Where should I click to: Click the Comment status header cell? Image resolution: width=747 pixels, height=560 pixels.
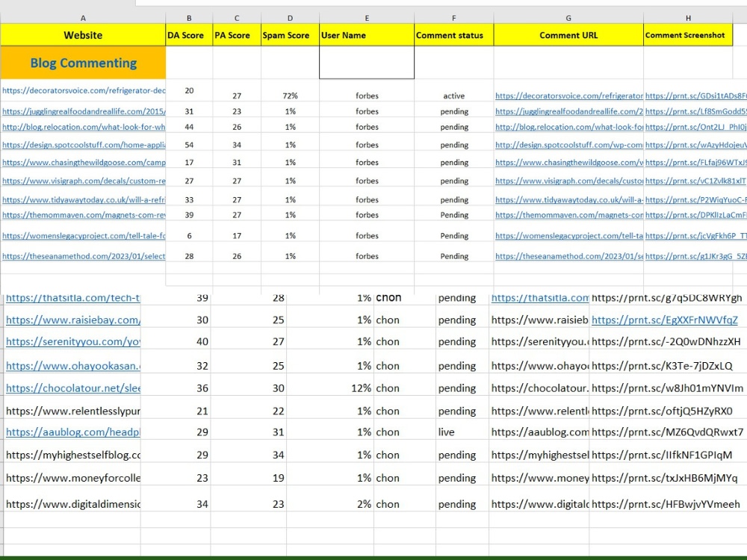pos(454,35)
